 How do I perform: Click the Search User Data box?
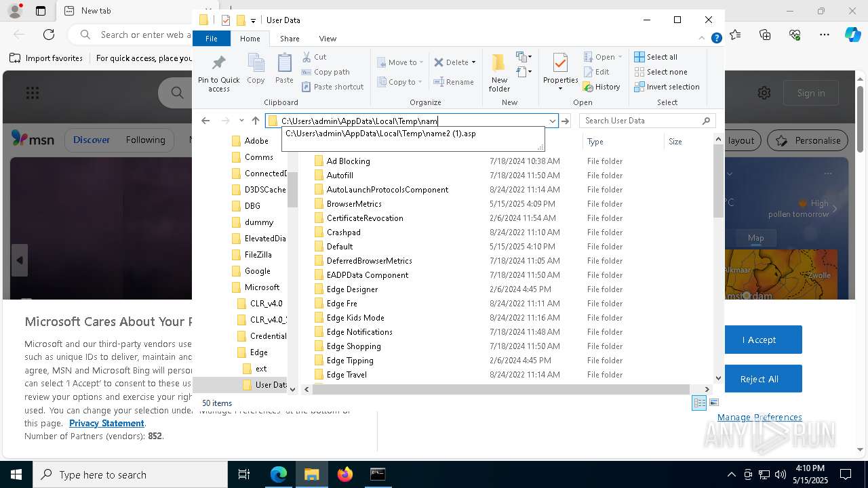(648, 121)
